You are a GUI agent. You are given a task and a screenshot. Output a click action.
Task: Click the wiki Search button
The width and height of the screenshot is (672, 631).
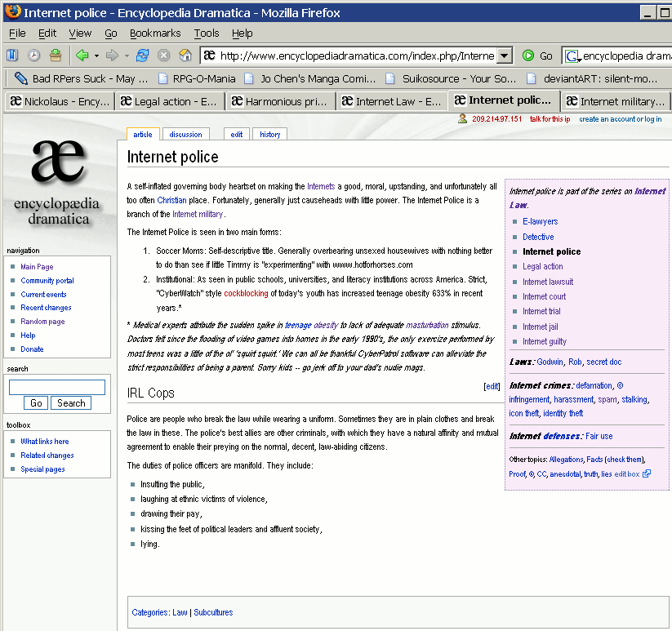(71, 403)
